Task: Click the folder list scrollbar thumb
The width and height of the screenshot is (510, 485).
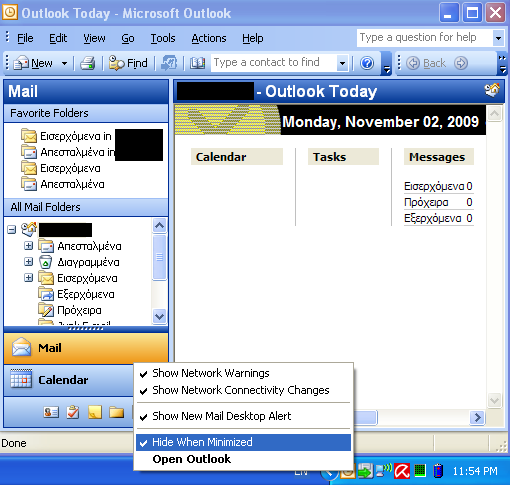Action: coord(159,257)
